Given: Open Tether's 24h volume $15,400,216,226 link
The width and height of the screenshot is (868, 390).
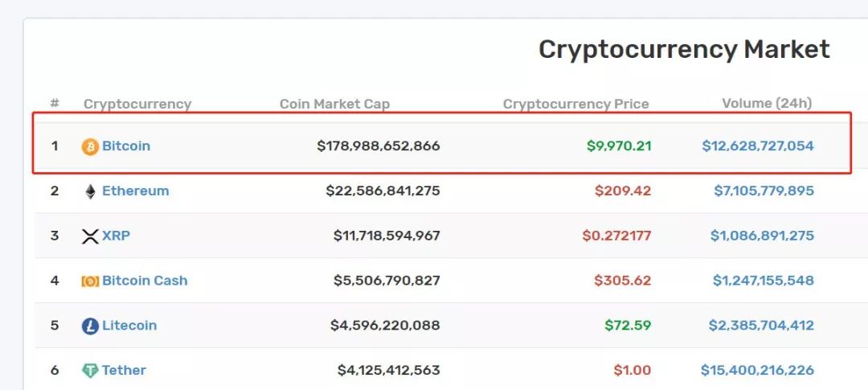Looking at the screenshot, I should click(x=757, y=370).
